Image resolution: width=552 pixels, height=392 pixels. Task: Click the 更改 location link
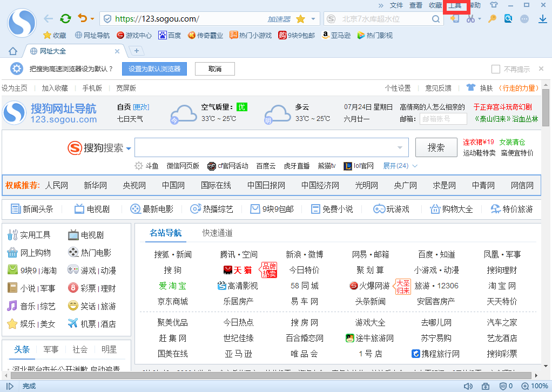click(141, 107)
